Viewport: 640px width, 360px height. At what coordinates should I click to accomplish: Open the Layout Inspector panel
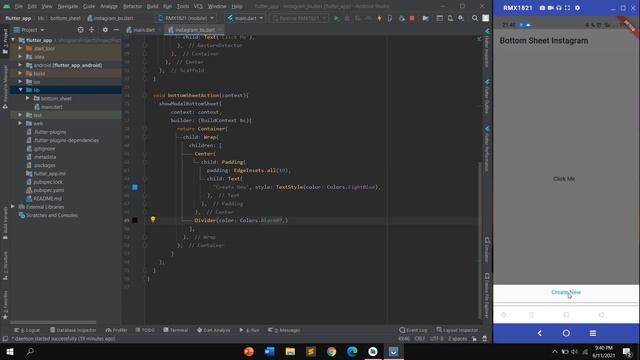point(457,330)
